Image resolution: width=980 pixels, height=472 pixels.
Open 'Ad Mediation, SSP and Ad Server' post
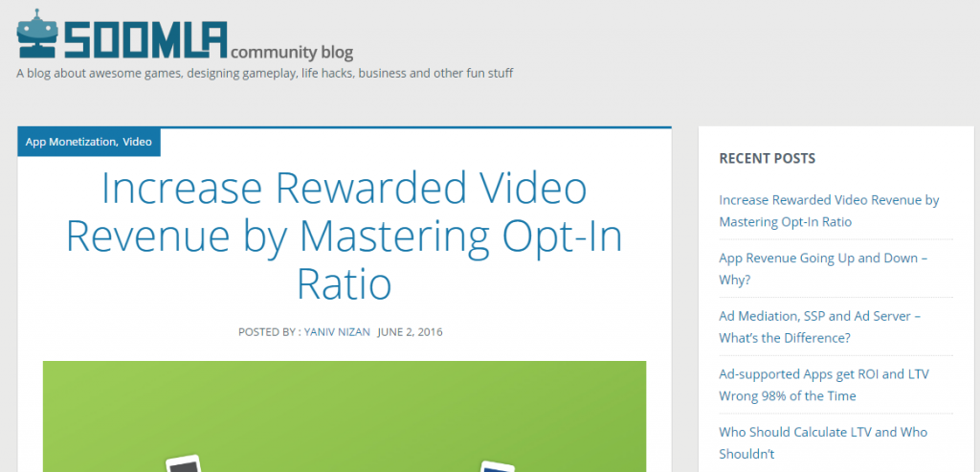pos(819,326)
